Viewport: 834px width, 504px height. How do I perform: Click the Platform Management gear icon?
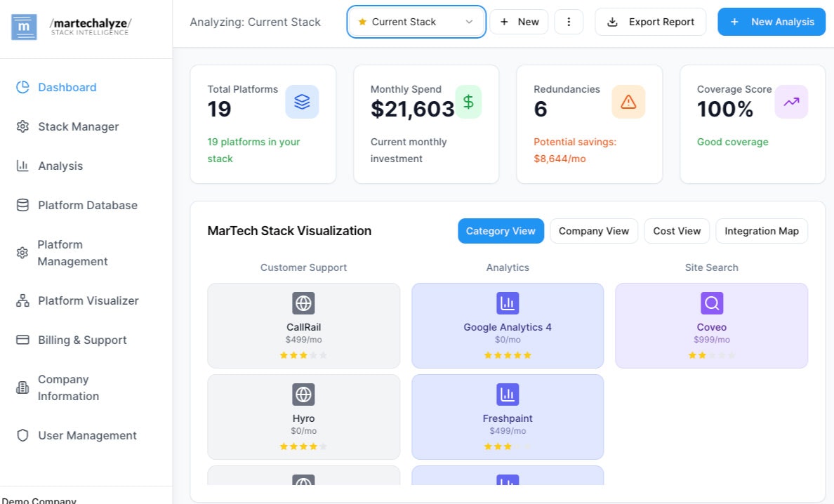point(22,253)
